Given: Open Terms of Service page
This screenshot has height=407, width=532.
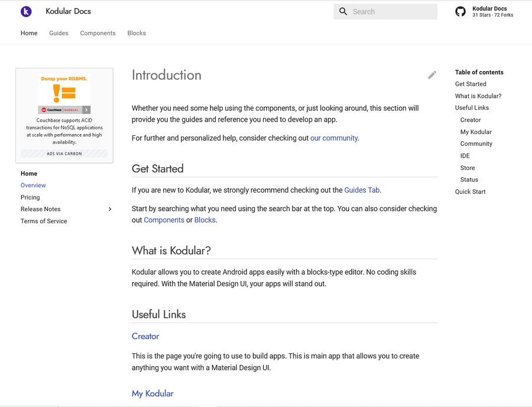Looking at the screenshot, I should click(44, 221).
